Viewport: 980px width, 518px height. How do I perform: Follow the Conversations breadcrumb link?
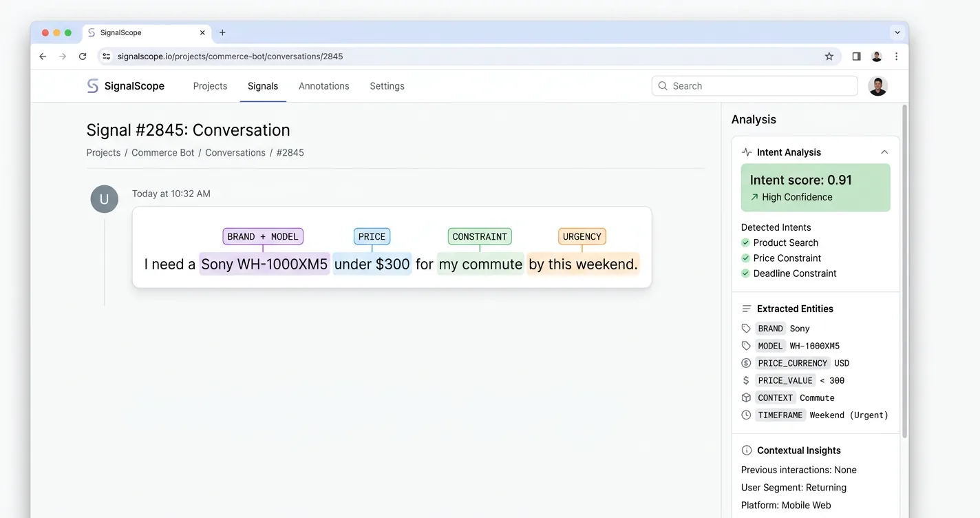pos(235,153)
